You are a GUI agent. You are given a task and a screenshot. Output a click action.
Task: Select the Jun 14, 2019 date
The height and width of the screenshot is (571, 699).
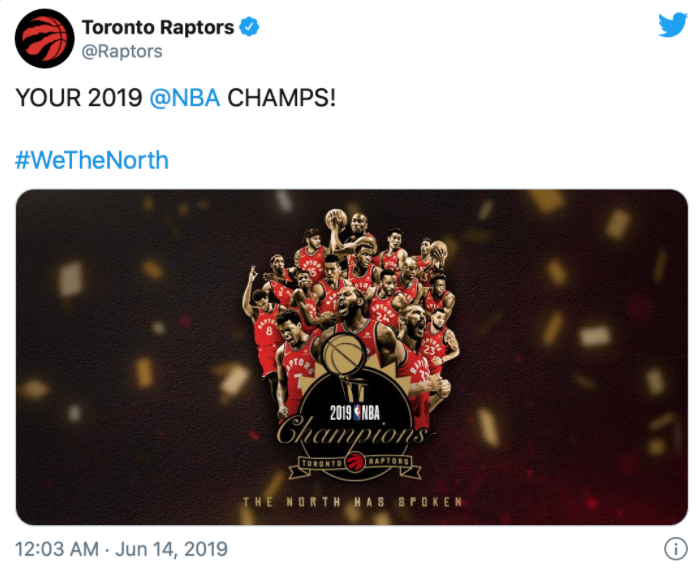pos(171,549)
